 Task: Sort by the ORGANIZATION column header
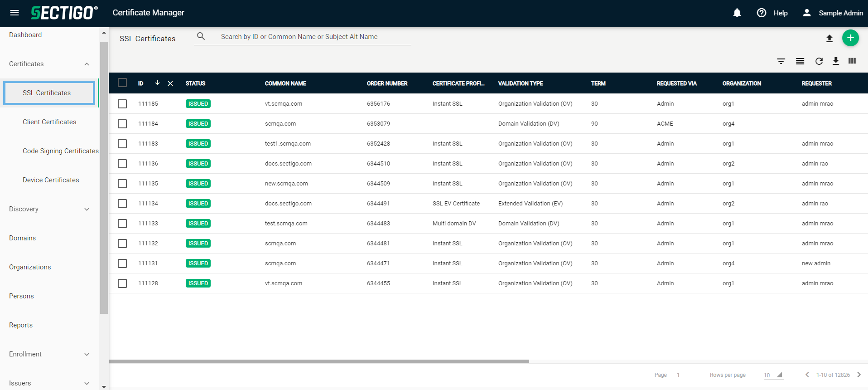[742, 83]
